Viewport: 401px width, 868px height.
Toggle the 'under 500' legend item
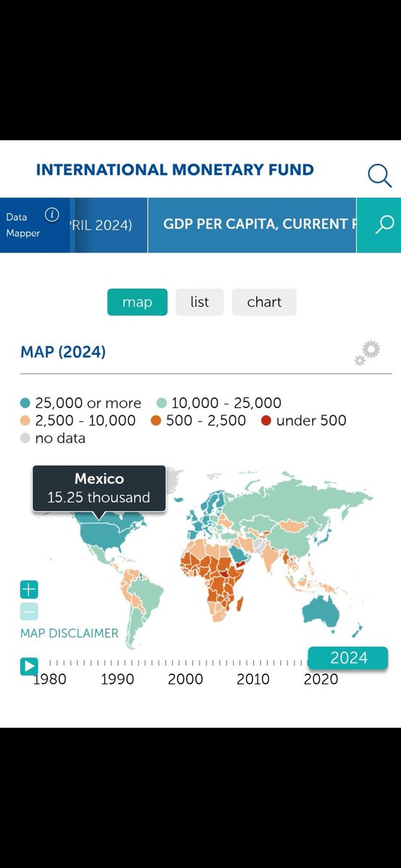304,420
